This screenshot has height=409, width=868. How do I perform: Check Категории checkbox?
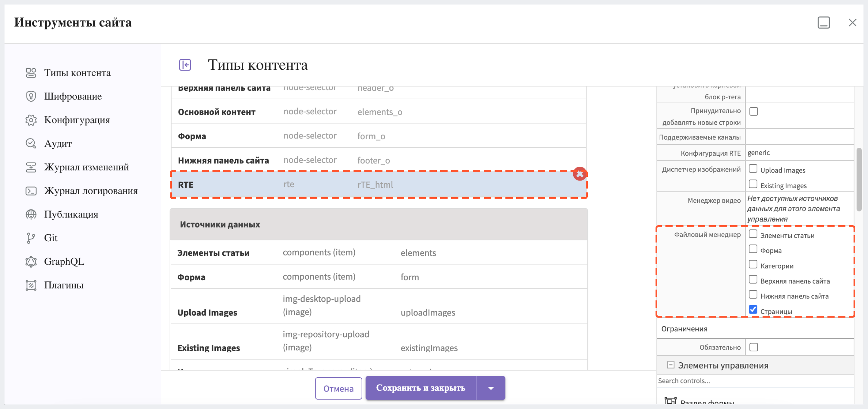point(753,264)
